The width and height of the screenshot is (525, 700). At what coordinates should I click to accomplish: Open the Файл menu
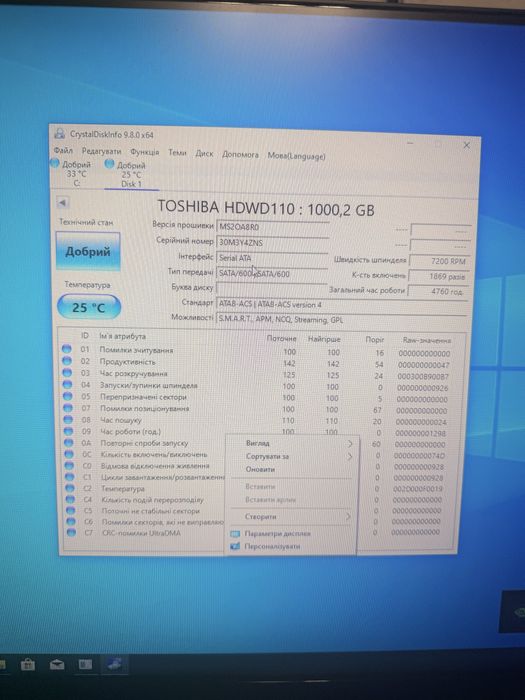click(x=63, y=150)
